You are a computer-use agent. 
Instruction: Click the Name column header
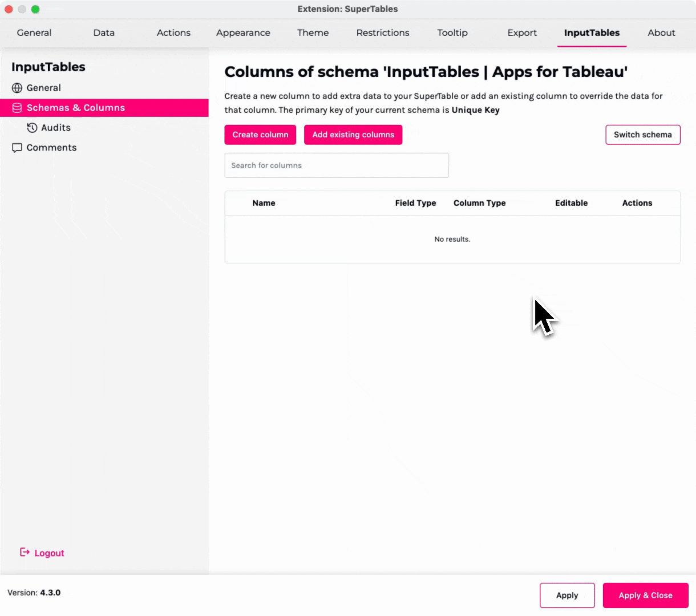[264, 203]
